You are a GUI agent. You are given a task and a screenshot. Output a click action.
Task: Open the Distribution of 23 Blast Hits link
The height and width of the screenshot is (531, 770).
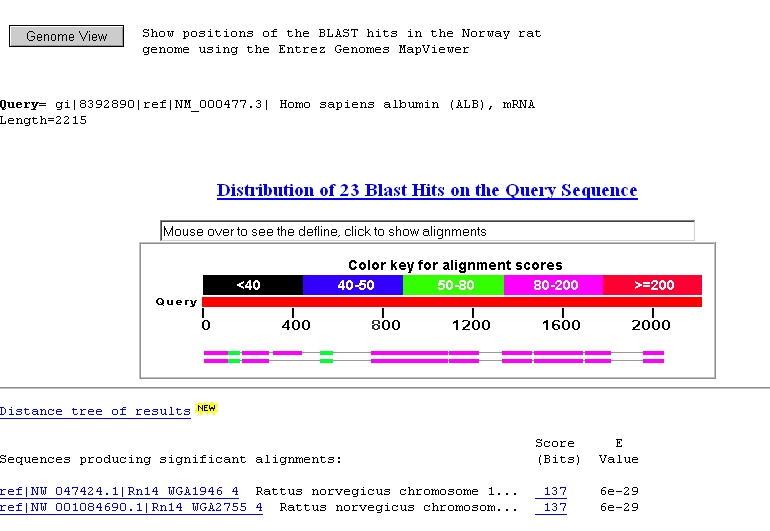[x=427, y=190]
